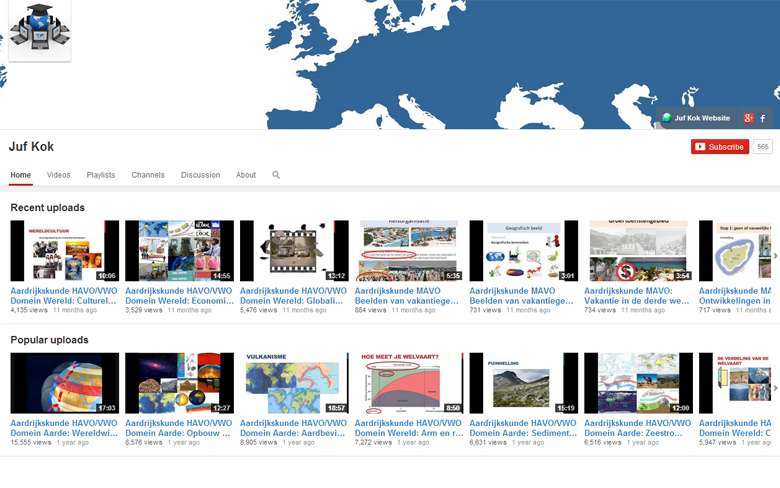This screenshot has height=488, width=780.
Task: Open the Playlists tab
Action: [x=101, y=175]
